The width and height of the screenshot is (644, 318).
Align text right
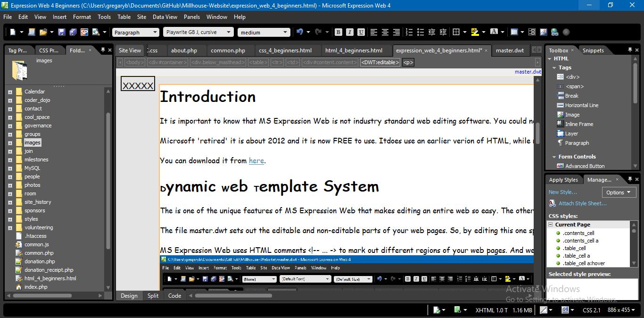(396, 32)
